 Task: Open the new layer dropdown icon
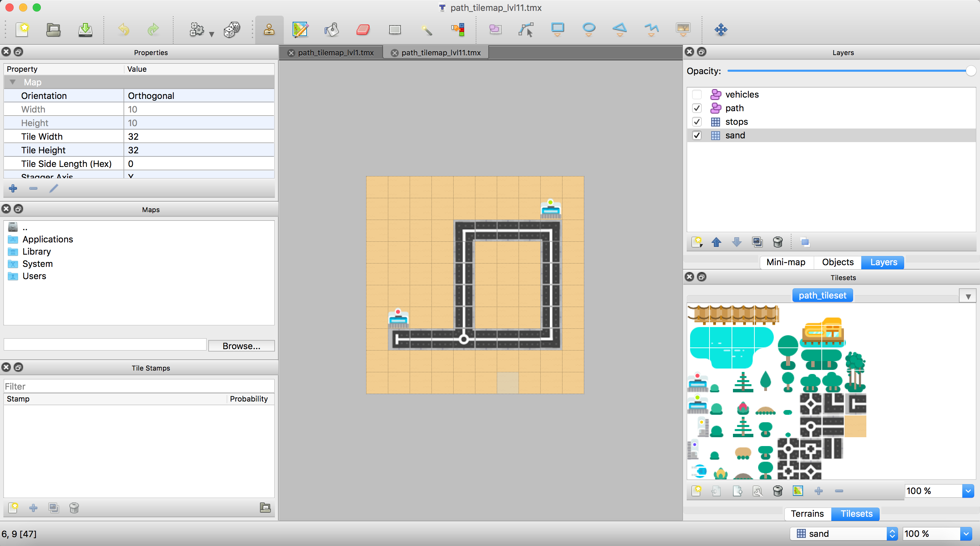[x=697, y=242]
